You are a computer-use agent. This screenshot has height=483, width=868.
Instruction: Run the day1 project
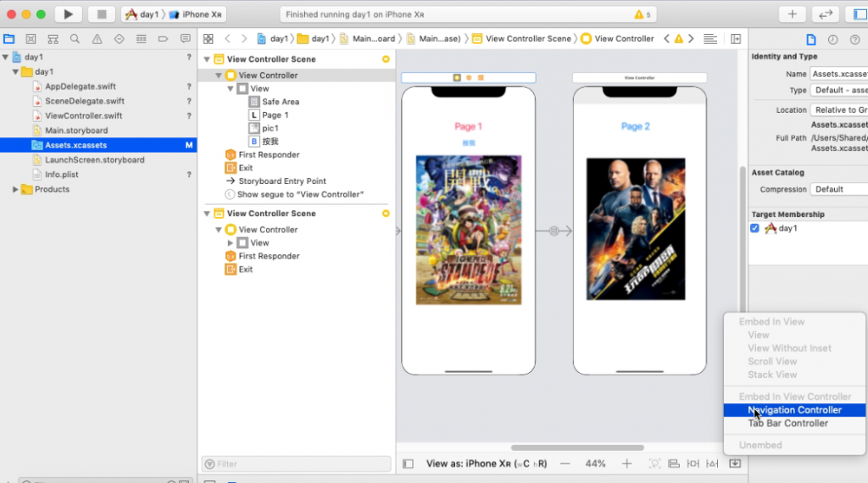point(68,14)
